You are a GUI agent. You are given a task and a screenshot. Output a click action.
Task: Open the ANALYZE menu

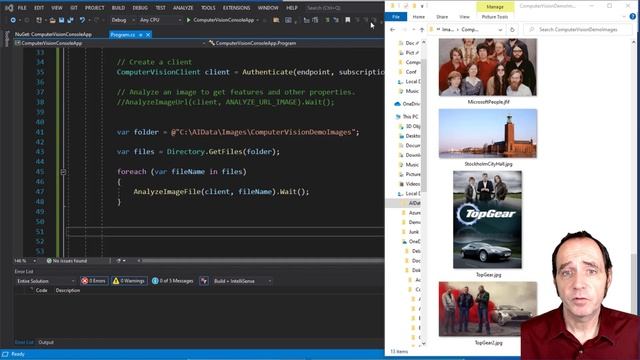click(183, 8)
